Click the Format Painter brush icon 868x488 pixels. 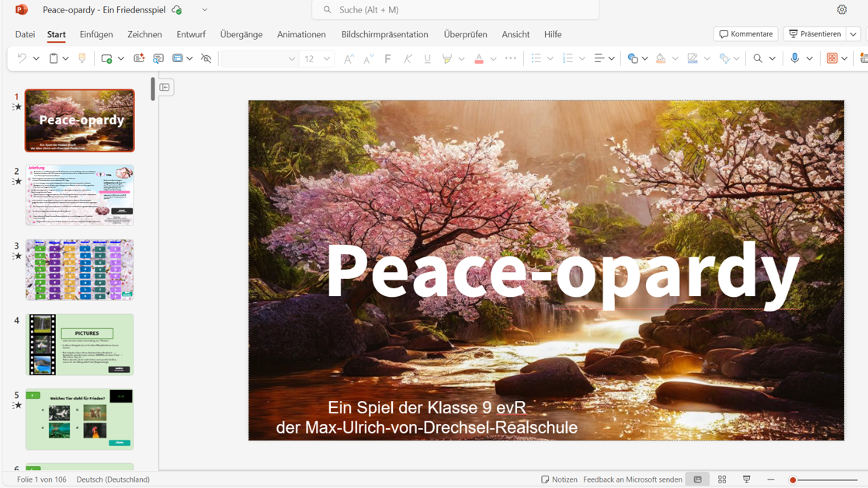pos(82,59)
